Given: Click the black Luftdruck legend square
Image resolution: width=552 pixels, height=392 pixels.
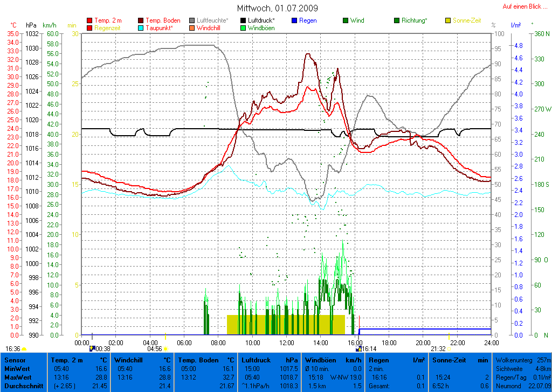Looking at the screenshot, I should [243, 20].
